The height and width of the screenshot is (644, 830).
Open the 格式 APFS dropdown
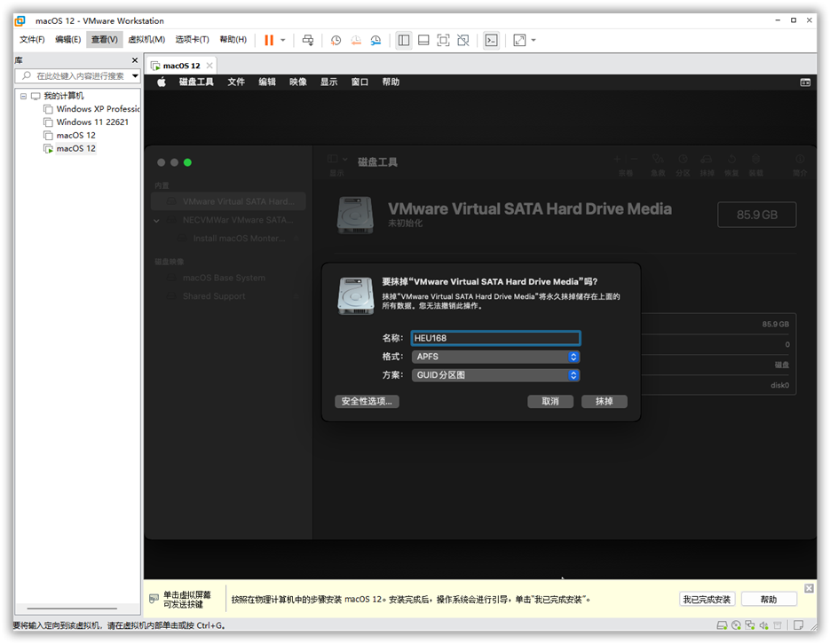495,357
